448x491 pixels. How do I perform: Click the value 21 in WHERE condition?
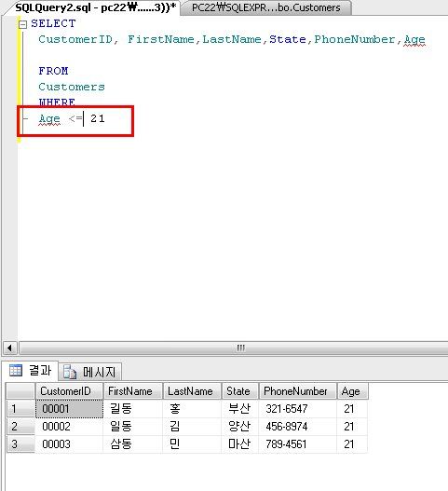[x=98, y=118]
